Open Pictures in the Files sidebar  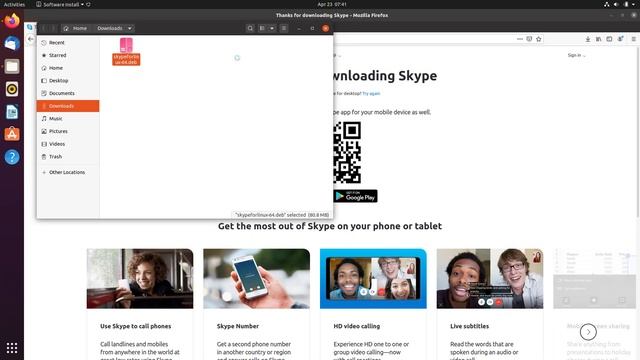point(68,131)
